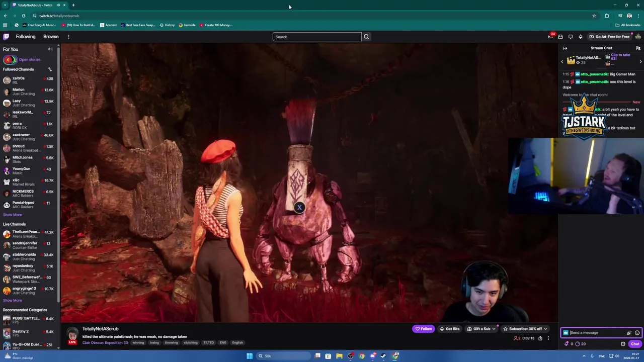The image size is (644, 362).
Task: Collapse the For You sidebar
Action: [x=50, y=49]
